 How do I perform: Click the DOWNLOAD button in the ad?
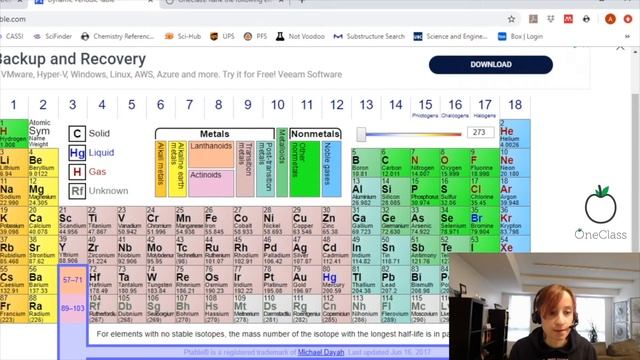491,64
